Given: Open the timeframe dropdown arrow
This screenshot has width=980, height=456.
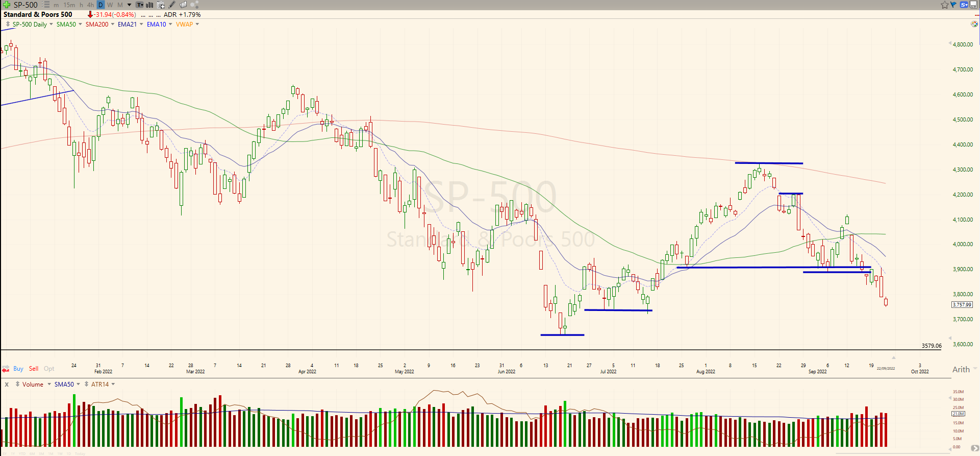Looking at the screenshot, I should point(129,5).
